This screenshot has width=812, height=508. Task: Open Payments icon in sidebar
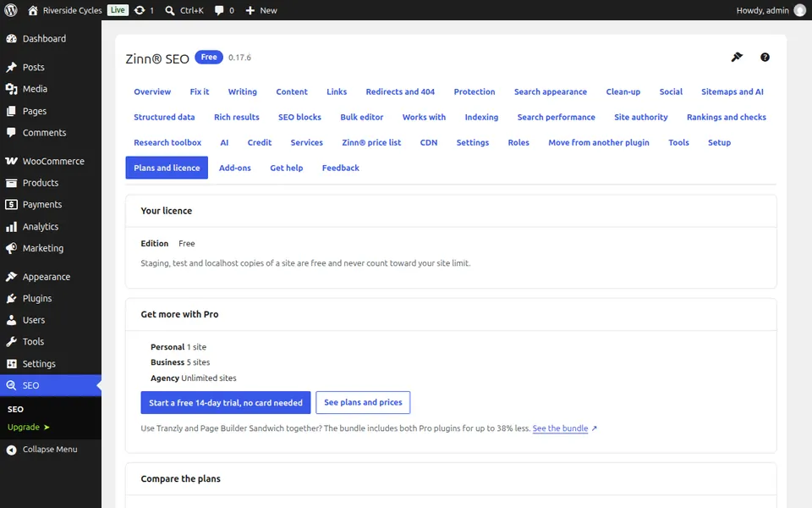tap(11, 205)
